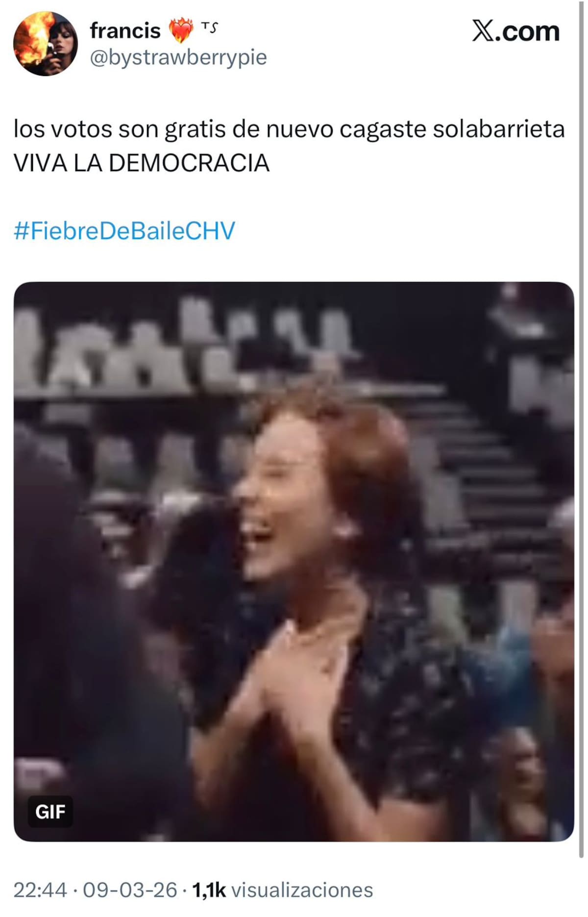588x917 pixels.
Task: Click the 09-03-26 post date
Action: (130, 890)
